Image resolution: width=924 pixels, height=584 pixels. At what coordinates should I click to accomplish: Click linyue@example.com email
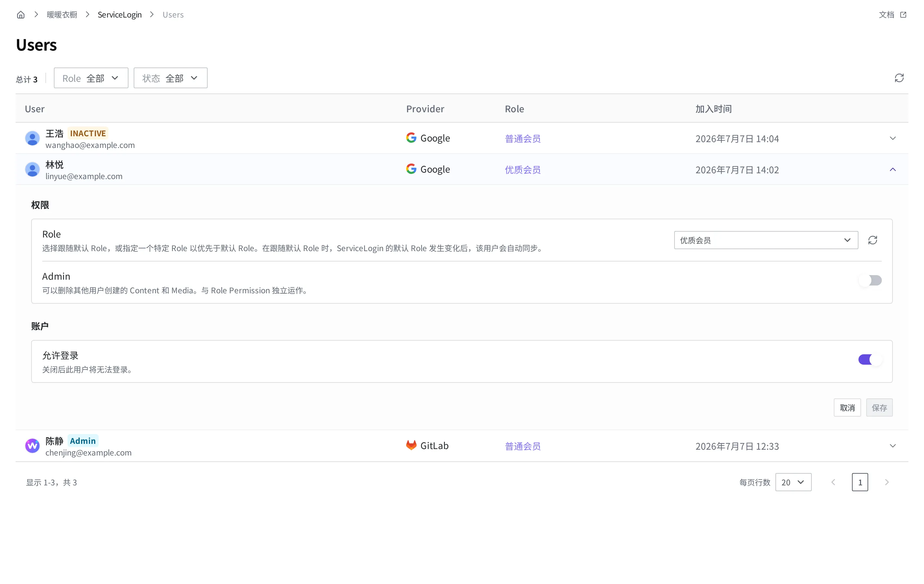tap(84, 176)
